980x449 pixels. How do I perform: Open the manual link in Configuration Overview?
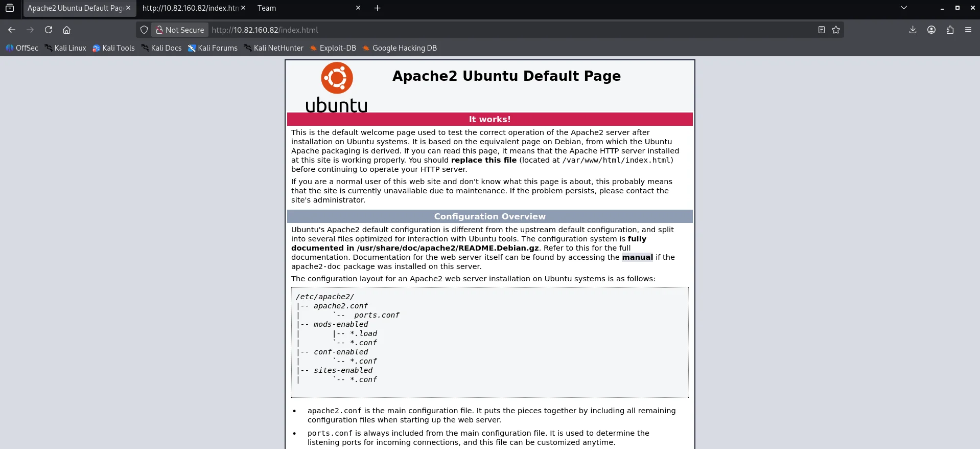tap(637, 257)
